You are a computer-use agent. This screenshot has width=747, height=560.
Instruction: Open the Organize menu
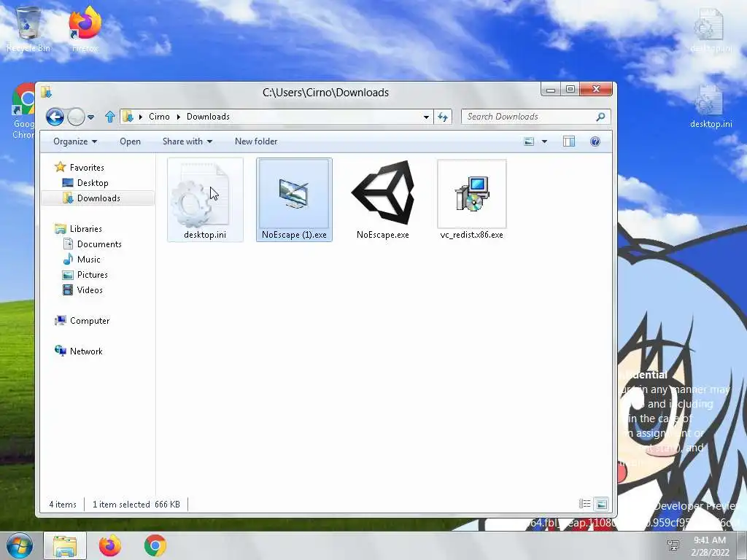75,141
